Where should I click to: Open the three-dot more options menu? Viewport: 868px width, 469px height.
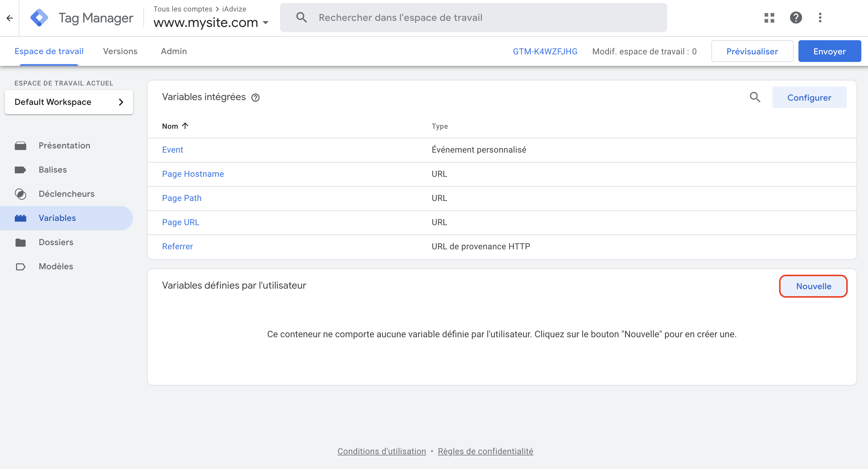820,18
